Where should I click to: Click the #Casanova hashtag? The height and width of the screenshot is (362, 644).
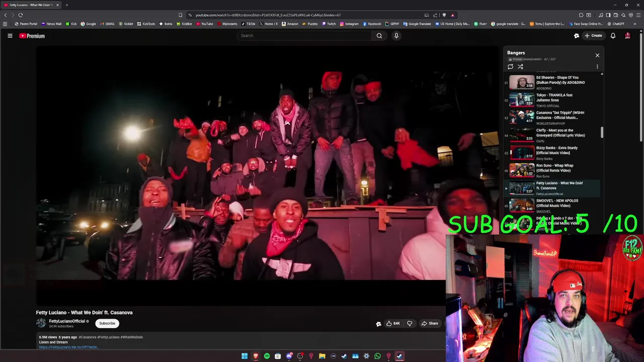click(x=88, y=337)
